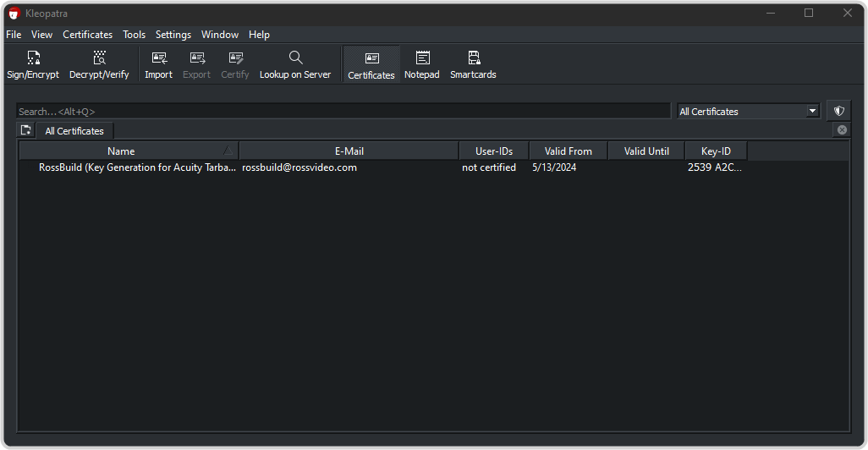Sort by the Valid From column header
Image resolution: width=868 pixels, height=450 pixels.
(568, 151)
